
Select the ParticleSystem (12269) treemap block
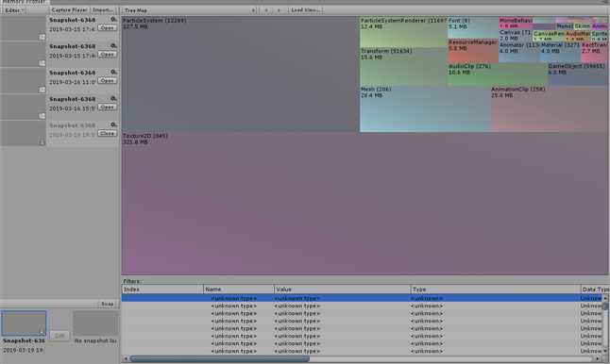coord(241,74)
